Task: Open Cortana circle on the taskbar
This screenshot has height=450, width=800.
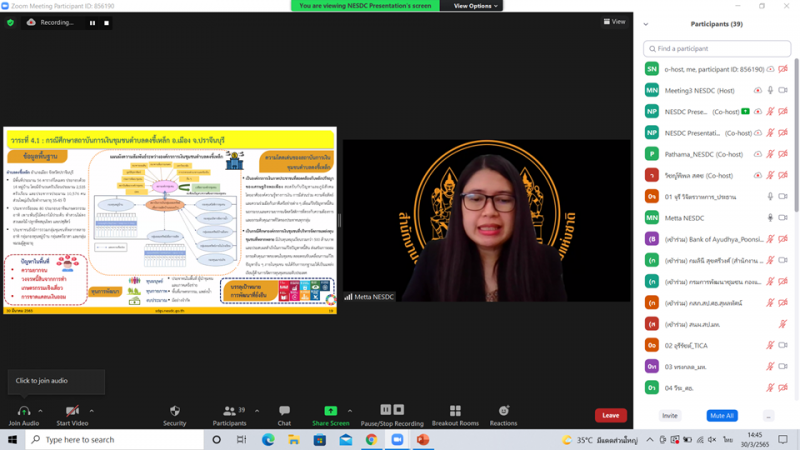Action: (216, 439)
